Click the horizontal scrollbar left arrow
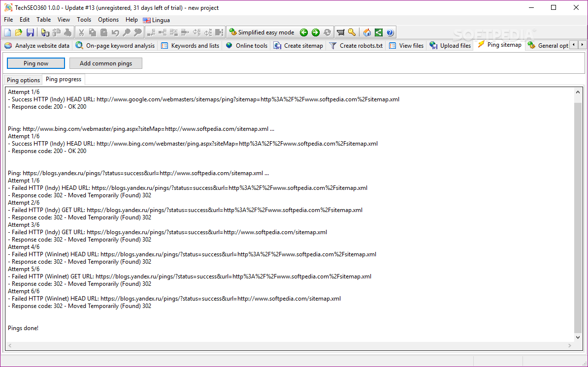The height and width of the screenshot is (367, 588). [x=10, y=346]
